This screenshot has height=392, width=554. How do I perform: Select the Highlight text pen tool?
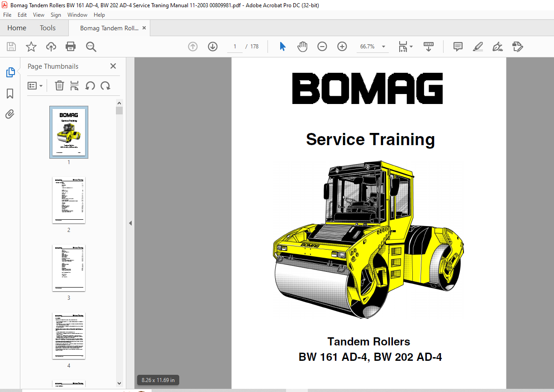(478, 47)
